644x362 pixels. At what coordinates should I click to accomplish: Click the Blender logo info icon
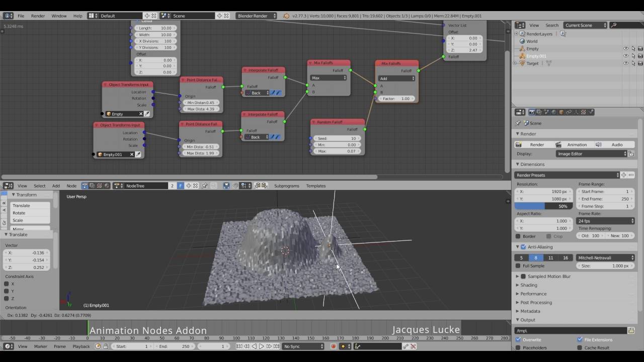286,16
